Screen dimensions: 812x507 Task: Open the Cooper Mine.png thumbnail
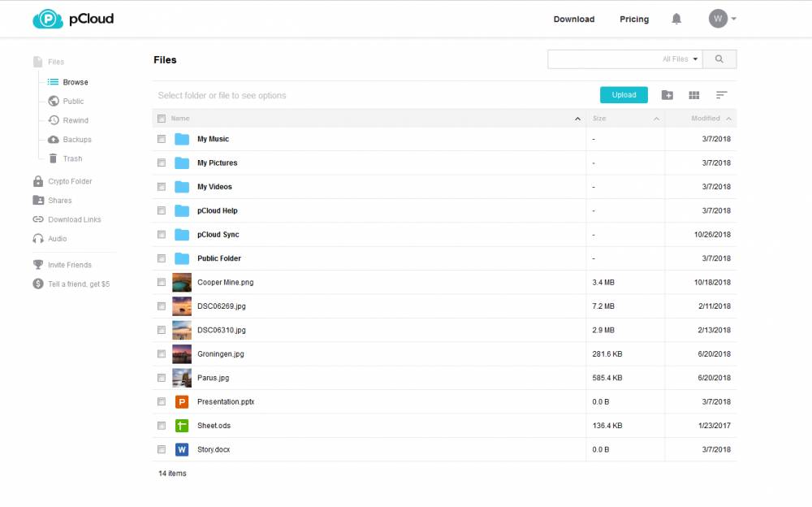pyautogui.click(x=182, y=282)
